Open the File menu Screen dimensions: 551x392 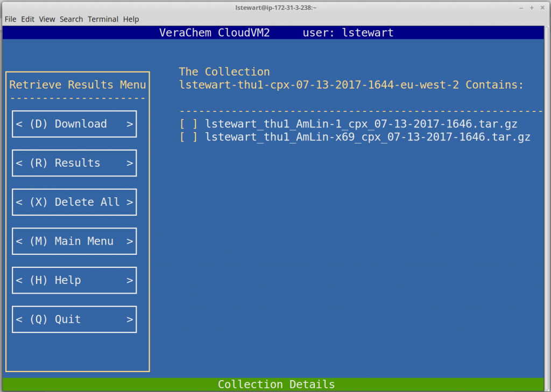10,19
